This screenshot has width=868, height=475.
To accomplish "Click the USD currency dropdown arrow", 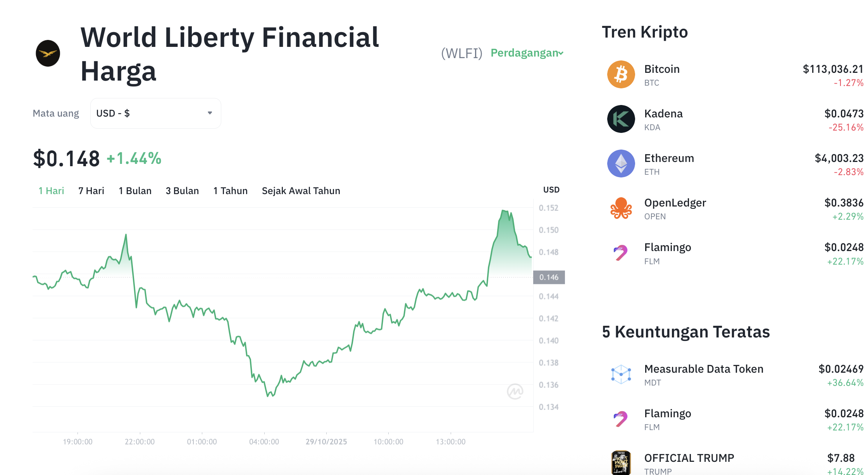I will click(210, 113).
